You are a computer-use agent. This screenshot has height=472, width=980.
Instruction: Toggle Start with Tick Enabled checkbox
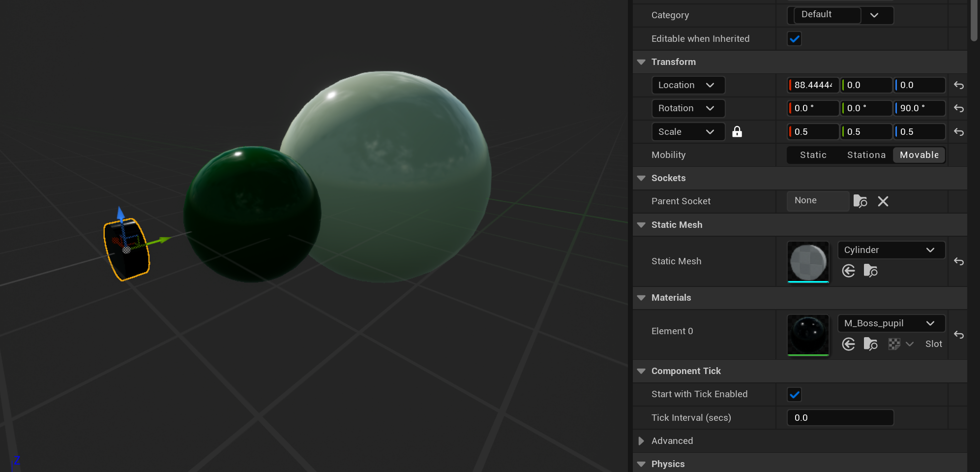794,394
